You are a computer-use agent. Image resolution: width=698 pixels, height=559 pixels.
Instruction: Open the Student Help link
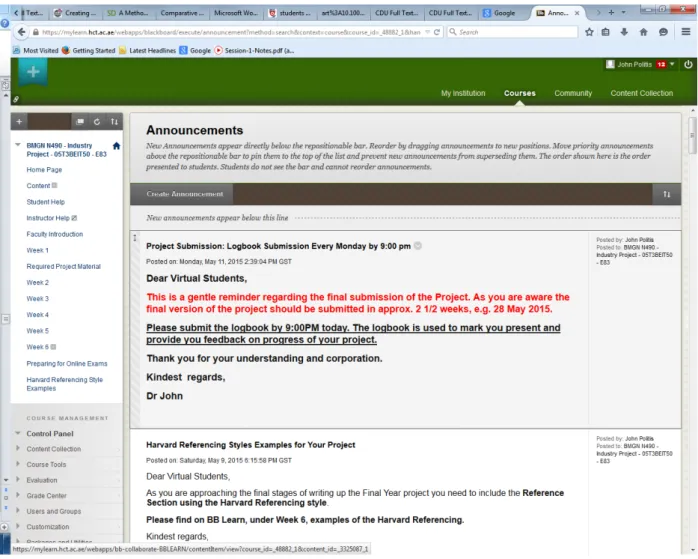(x=45, y=202)
